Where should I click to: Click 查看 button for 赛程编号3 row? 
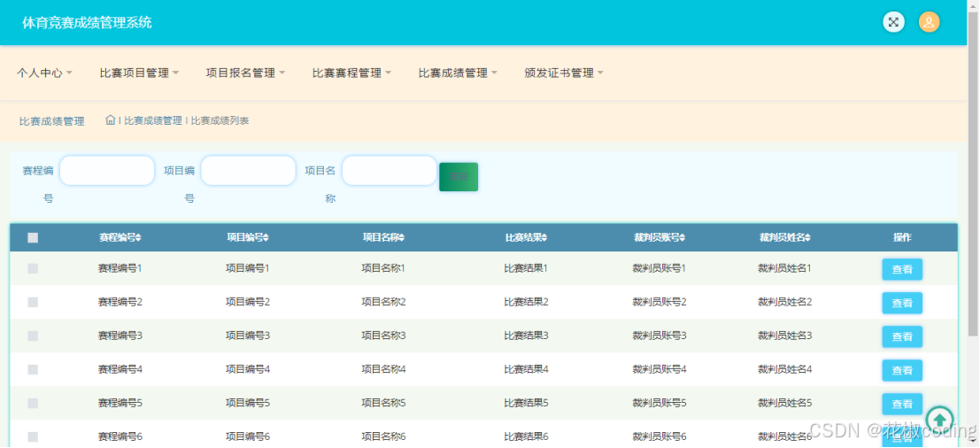[x=902, y=336]
